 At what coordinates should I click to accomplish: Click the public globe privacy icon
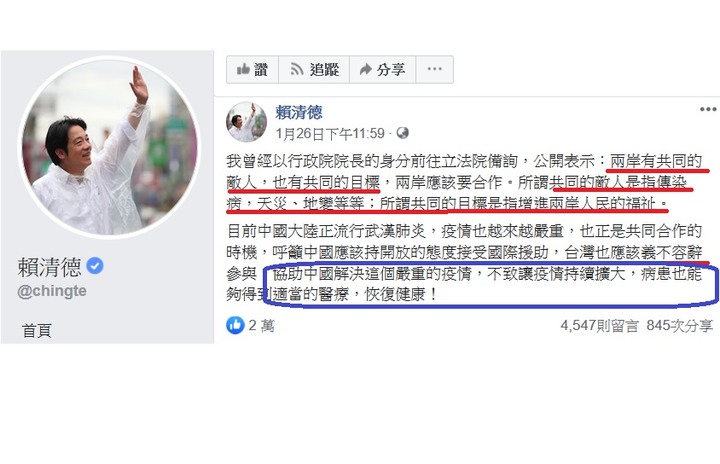coord(403,133)
